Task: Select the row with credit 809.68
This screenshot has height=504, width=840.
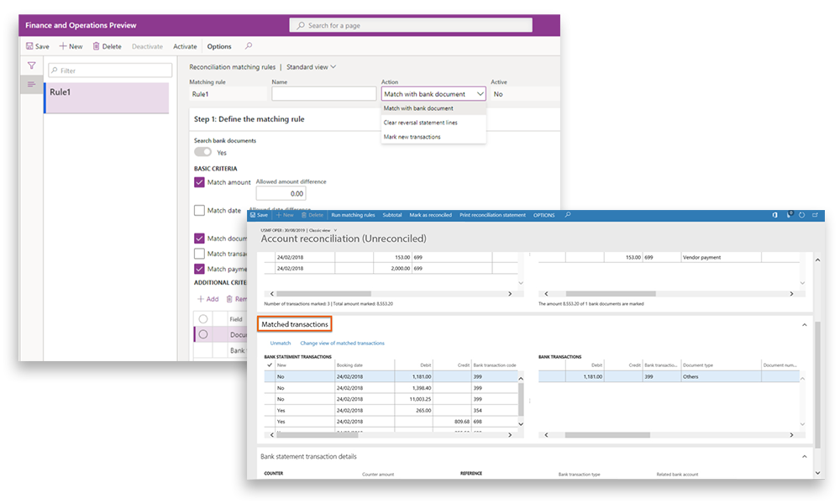Action: [x=391, y=422]
